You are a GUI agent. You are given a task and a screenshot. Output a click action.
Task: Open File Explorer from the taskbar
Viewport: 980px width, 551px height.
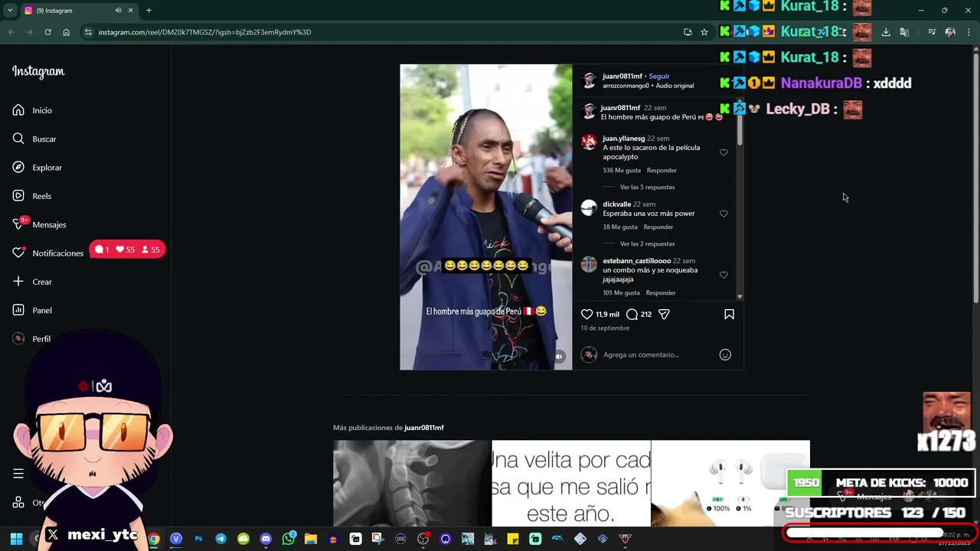click(311, 539)
